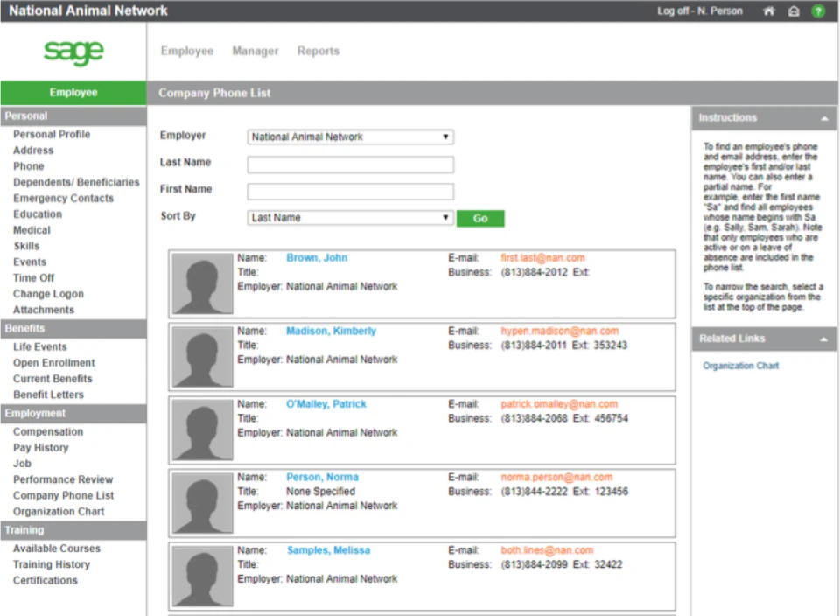Toggle the Benefits section header
Screen dimensions: 840x616
tap(73, 328)
